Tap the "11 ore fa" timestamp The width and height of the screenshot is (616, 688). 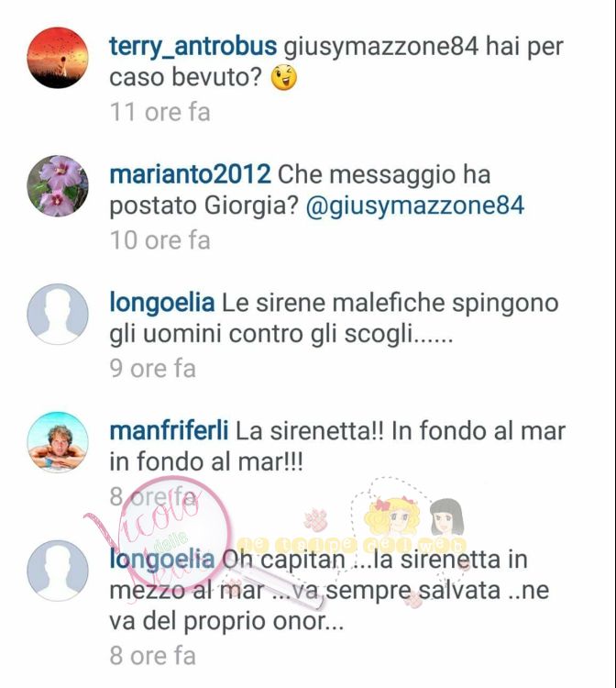[x=160, y=112]
